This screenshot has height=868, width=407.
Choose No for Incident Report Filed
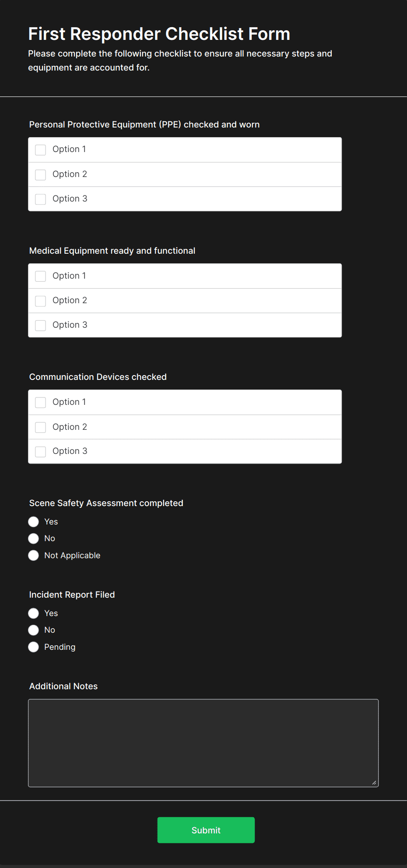[x=34, y=630]
